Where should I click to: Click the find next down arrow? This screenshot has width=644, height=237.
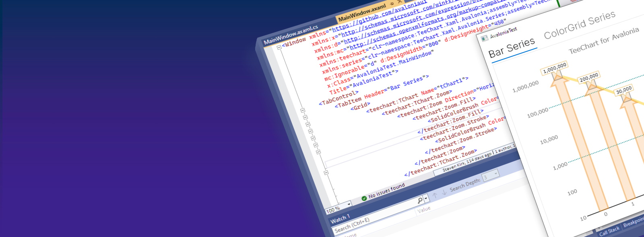click(x=444, y=192)
